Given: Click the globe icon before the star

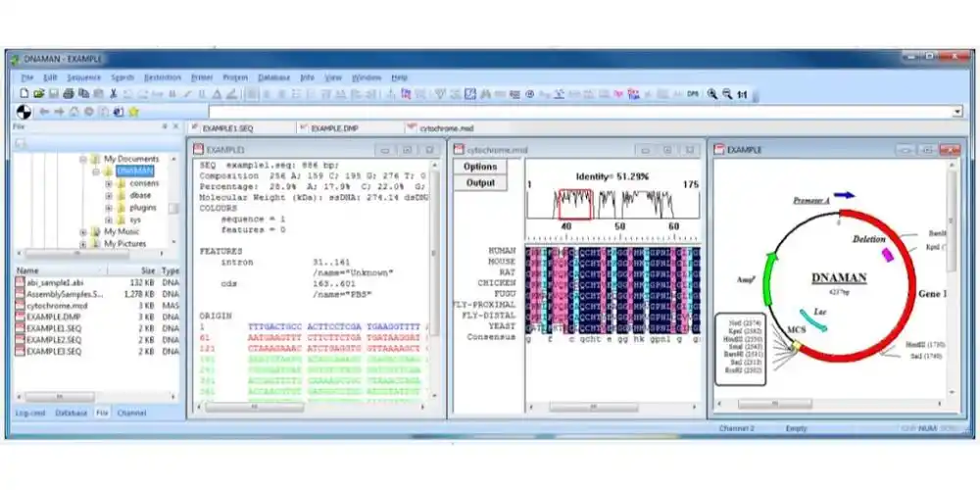Looking at the screenshot, I should tap(119, 112).
